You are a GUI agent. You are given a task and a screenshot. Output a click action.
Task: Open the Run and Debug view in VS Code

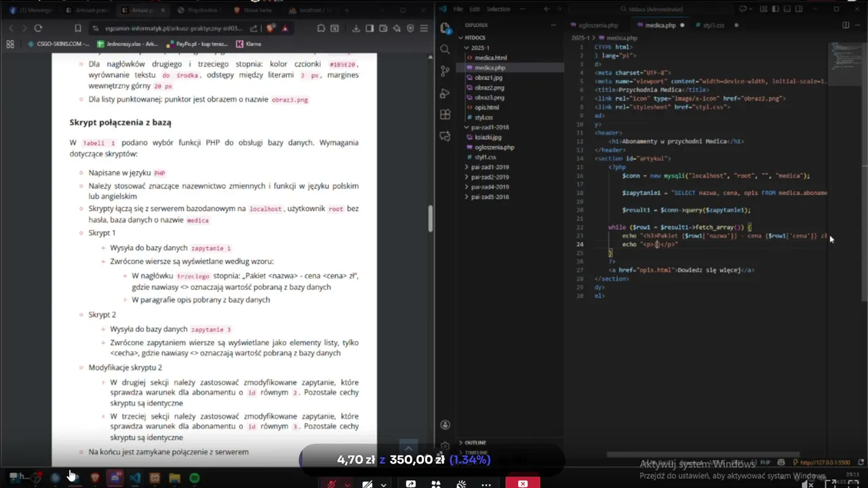click(x=445, y=93)
